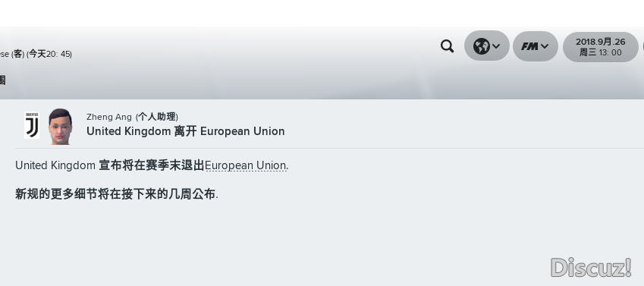Open the dotted-underlined European Union link
The height and width of the screenshot is (286, 644).
click(x=246, y=165)
